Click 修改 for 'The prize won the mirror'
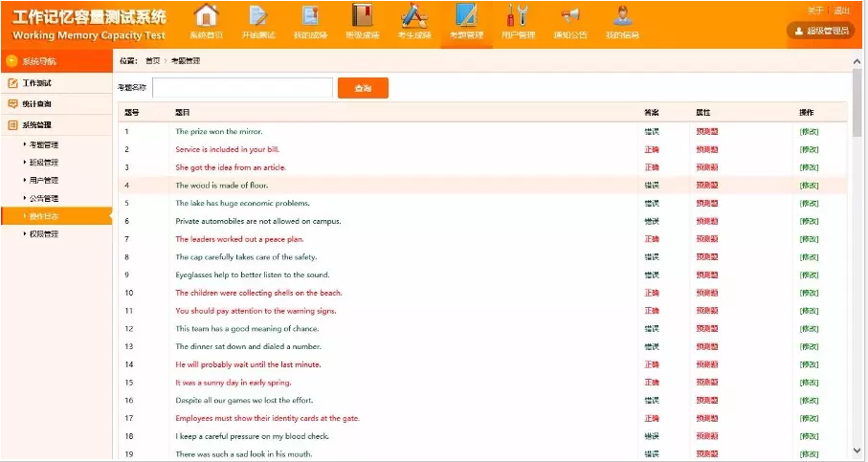 pyautogui.click(x=809, y=132)
